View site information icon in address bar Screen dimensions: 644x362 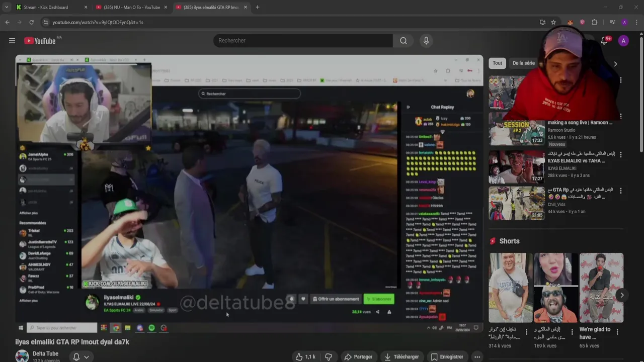(x=46, y=22)
